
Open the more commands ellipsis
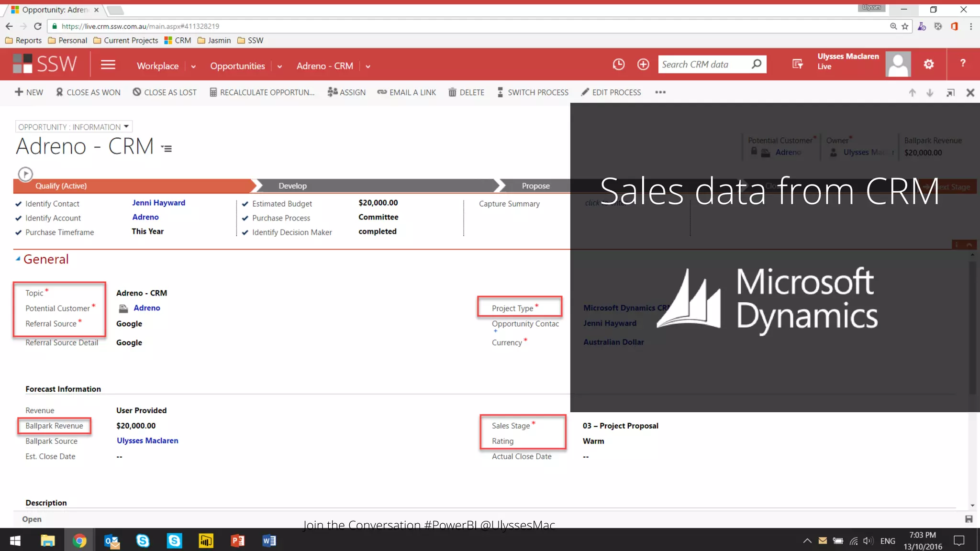pyautogui.click(x=660, y=92)
